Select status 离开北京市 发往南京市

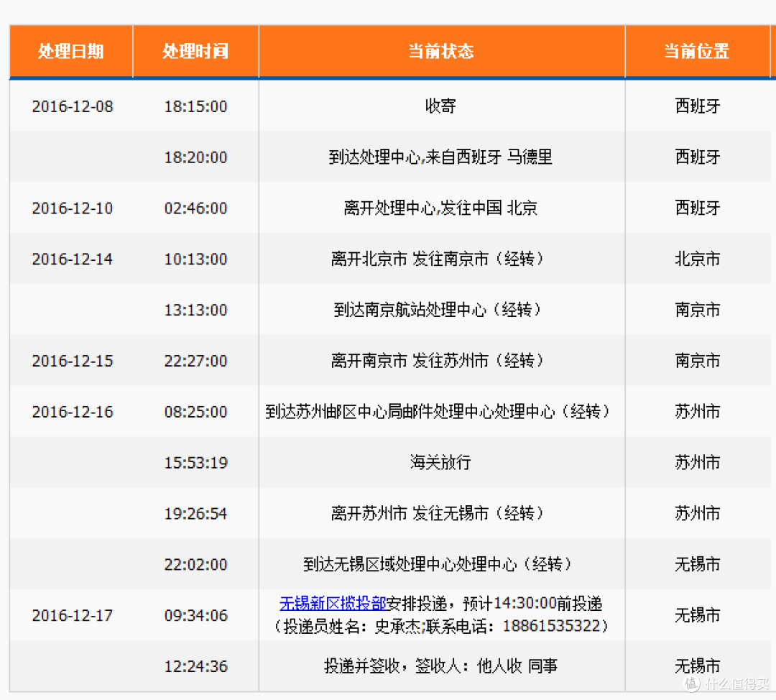tap(438, 259)
